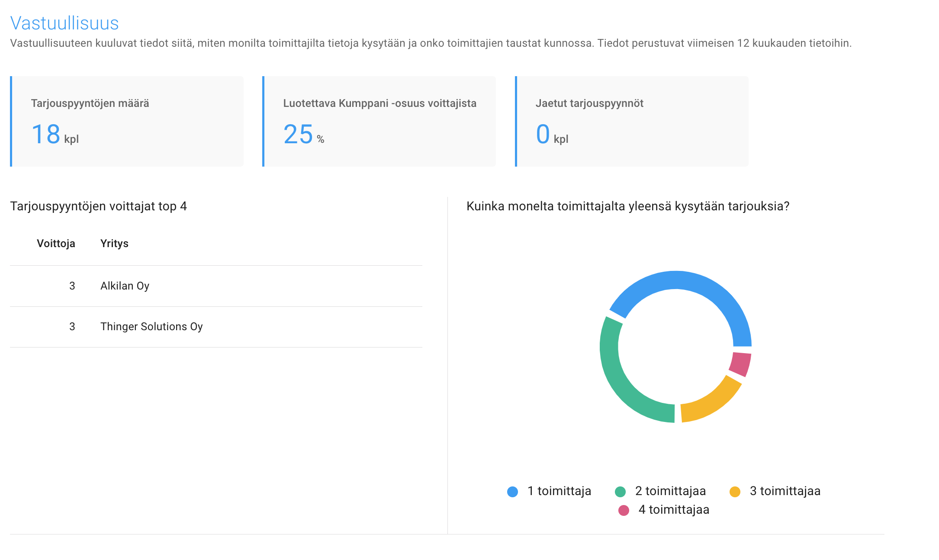The height and width of the screenshot is (560, 939).
Task: Click the yellow 3 toimittajaa legend dot
Action: (735, 492)
